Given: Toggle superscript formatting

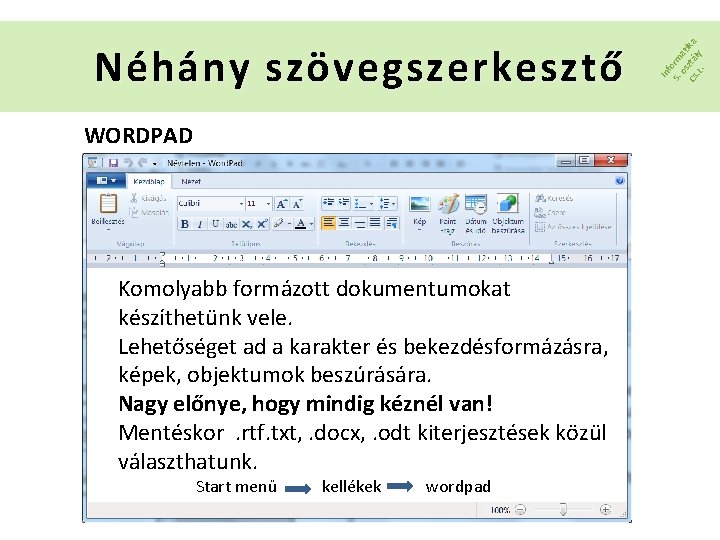Looking at the screenshot, I should click(262, 224).
